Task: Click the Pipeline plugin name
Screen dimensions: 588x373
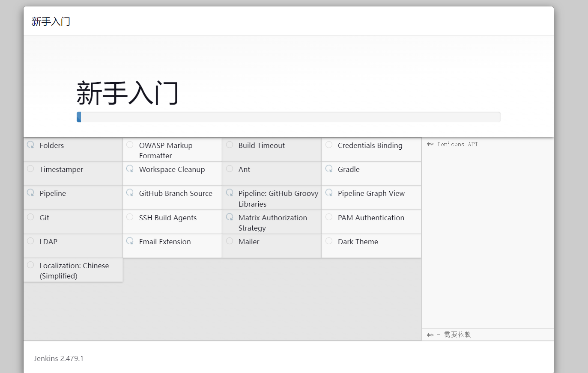Action: pos(53,194)
